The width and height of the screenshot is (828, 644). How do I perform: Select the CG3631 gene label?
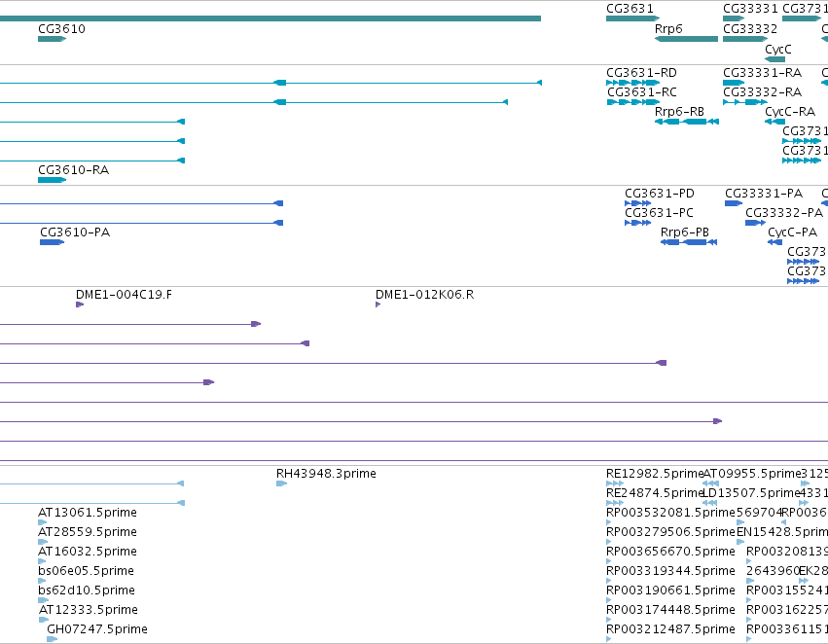pyautogui.click(x=630, y=9)
